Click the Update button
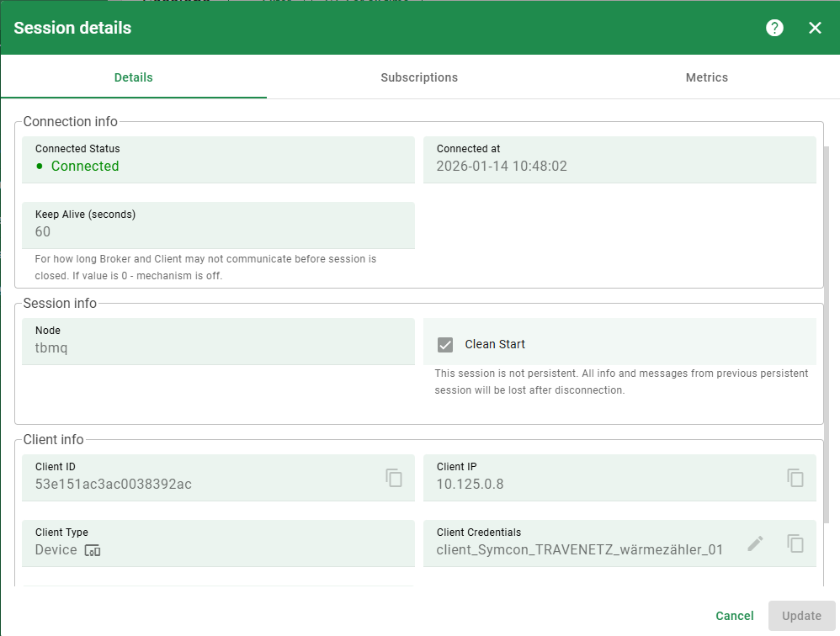Image resolution: width=840 pixels, height=636 pixels. click(801, 616)
